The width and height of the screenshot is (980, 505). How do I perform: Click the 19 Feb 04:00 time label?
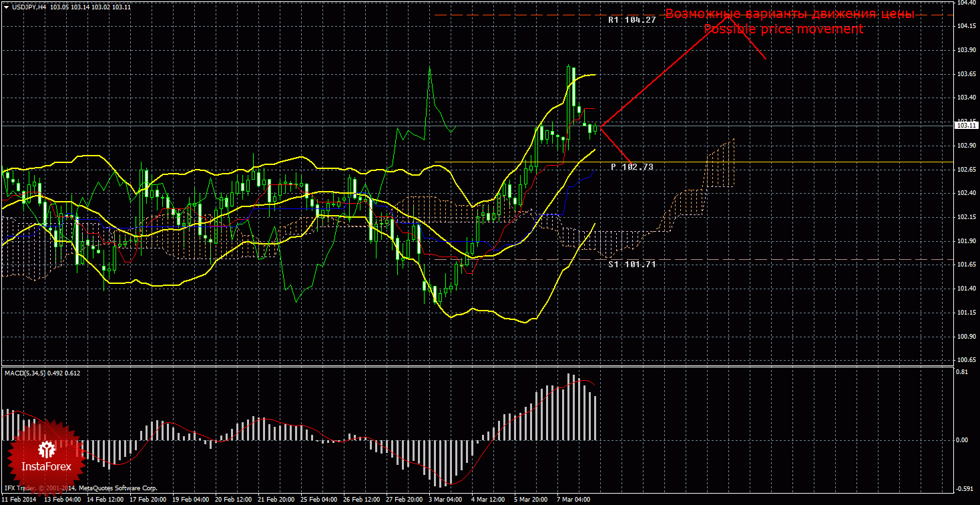coord(191,500)
